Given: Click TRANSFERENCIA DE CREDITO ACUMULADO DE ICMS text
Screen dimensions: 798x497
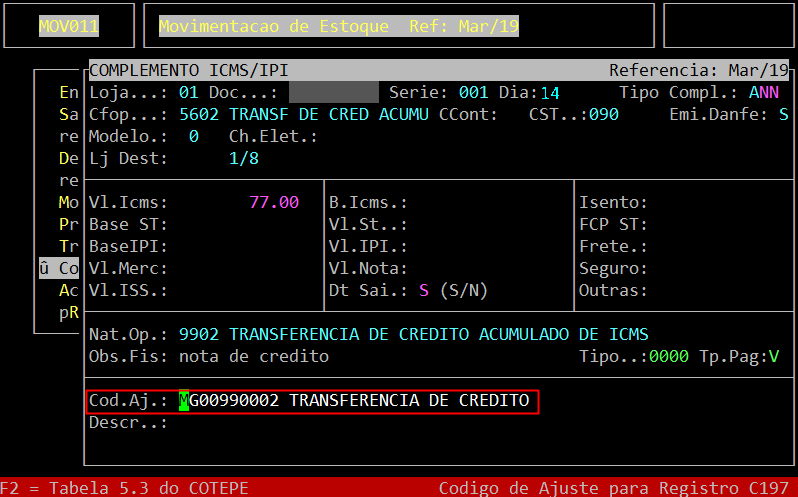Looking at the screenshot, I should [439, 334].
